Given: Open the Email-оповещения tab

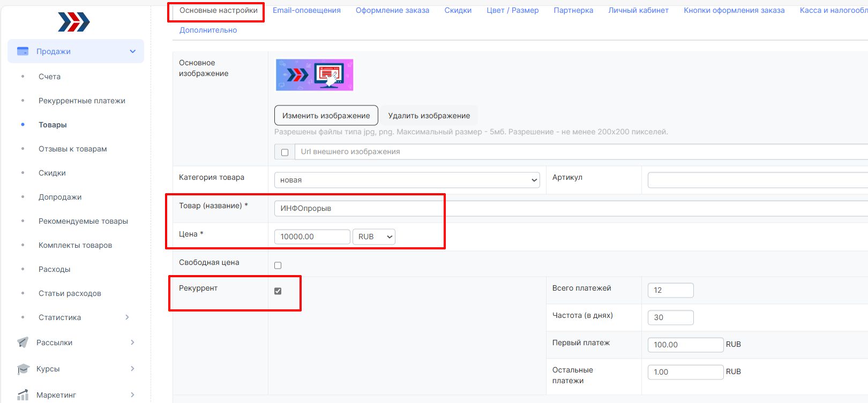Looking at the screenshot, I should (306, 10).
